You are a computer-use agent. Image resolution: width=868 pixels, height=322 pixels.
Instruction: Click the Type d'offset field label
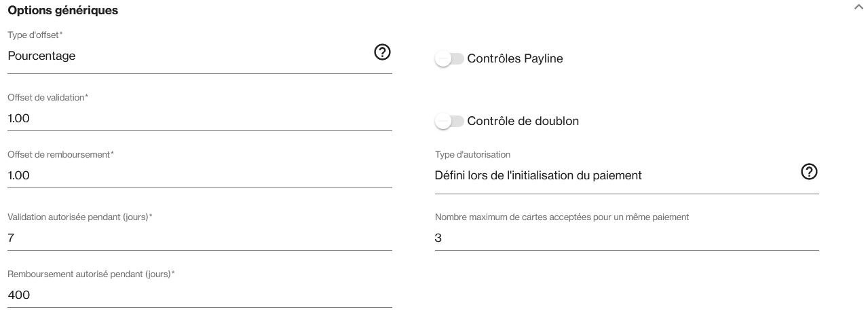point(35,35)
